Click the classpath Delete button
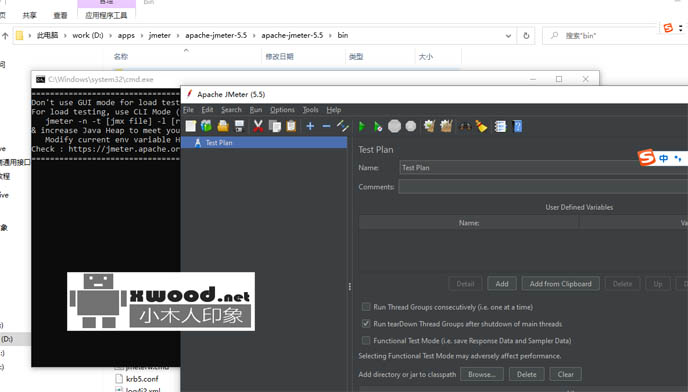The height and width of the screenshot is (392, 688). pos(527,374)
